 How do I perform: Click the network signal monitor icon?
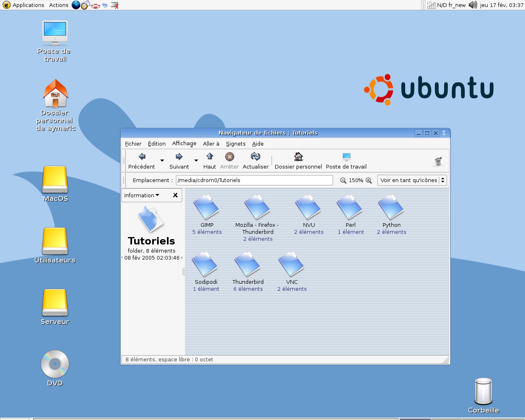(431, 5)
